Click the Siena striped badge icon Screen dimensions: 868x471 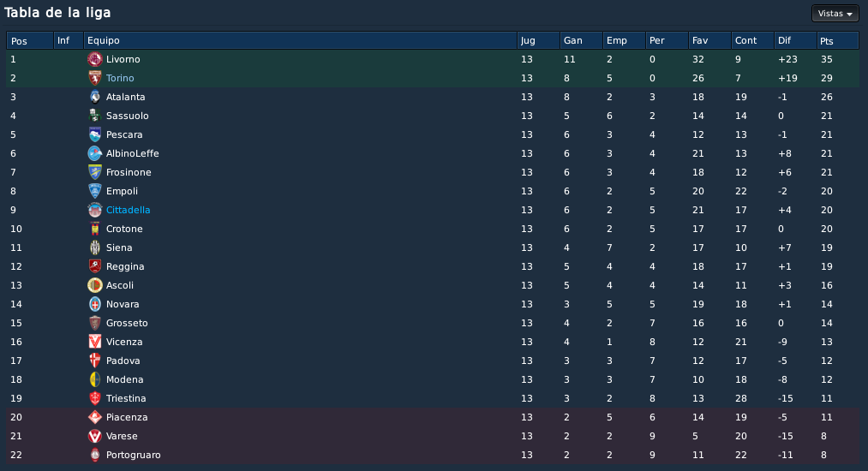click(95, 247)
